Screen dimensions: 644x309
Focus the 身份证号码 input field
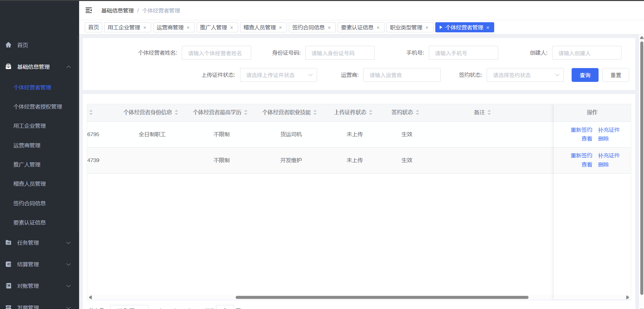[x=340, y=53]
